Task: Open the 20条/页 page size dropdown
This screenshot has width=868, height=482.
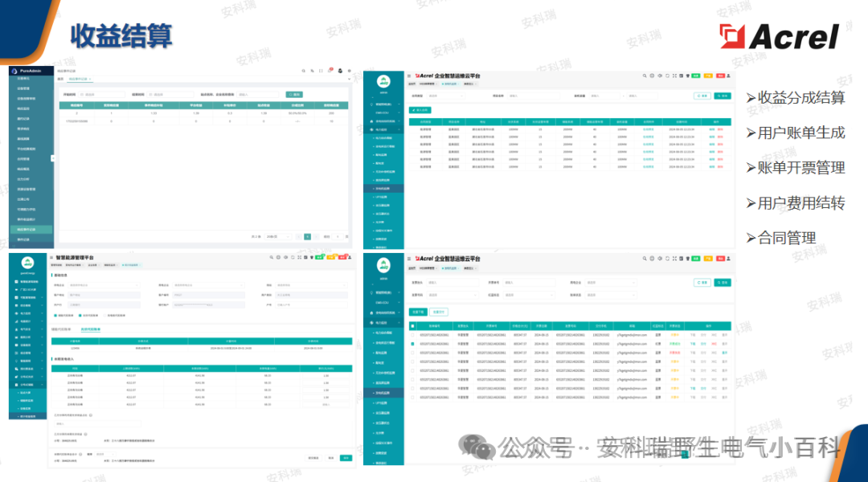Action: pyautogui.click(x=278, y=237)
